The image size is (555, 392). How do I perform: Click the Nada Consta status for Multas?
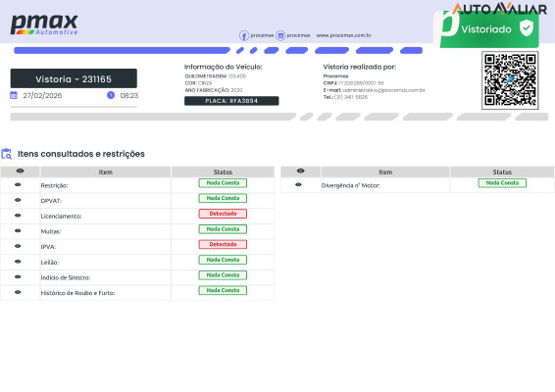tap(223, 229)
